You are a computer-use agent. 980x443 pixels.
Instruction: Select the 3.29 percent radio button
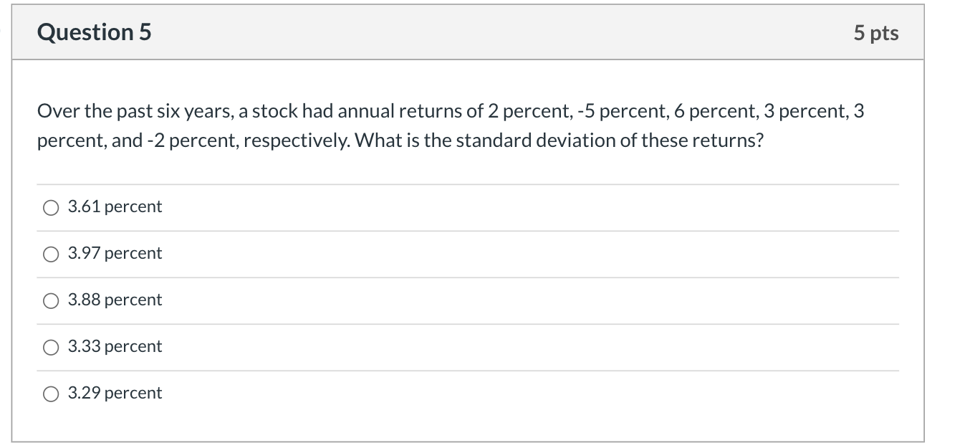tap(50, 394)
